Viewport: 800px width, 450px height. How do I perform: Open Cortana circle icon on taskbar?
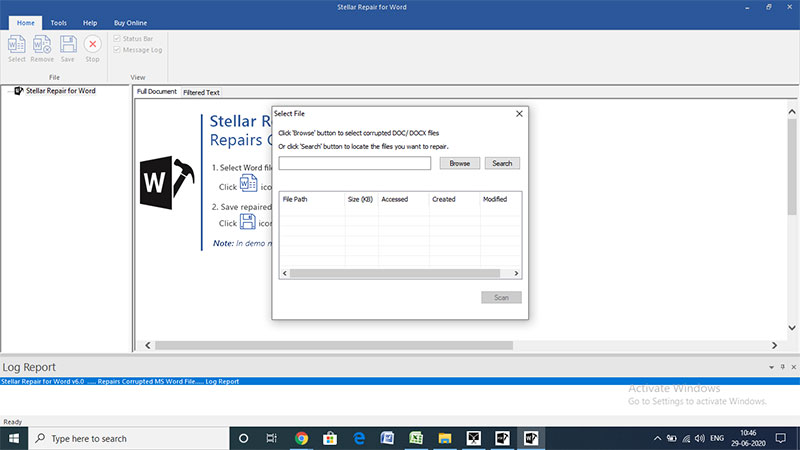243,438
